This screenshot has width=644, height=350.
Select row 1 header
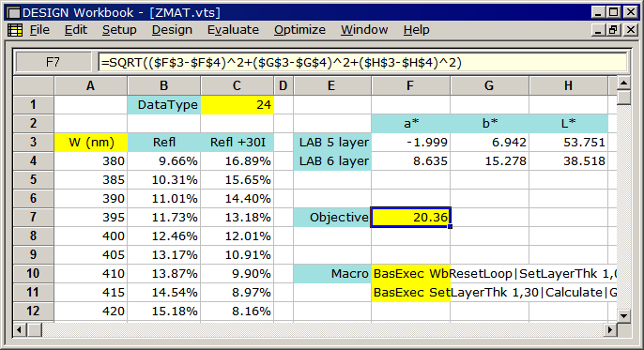point(33,105)
